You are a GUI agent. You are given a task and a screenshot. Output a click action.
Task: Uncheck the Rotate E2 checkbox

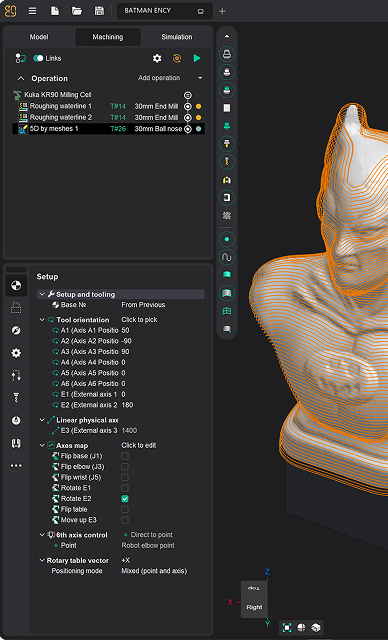pos(125,499)
